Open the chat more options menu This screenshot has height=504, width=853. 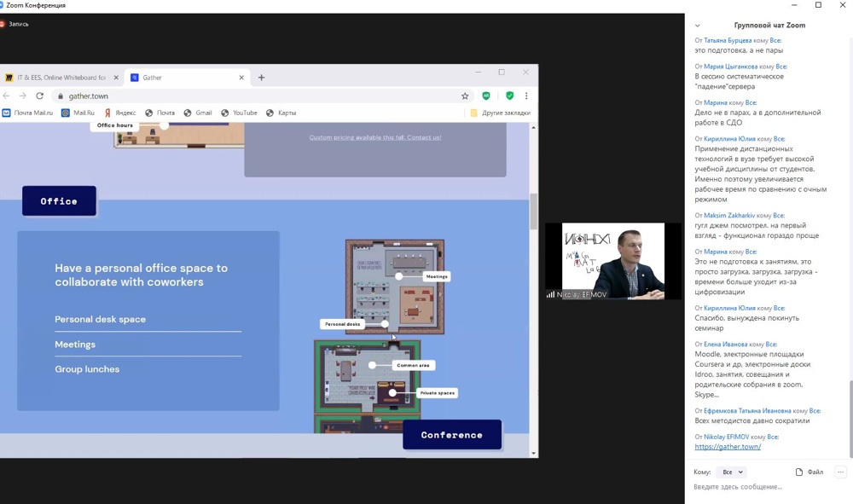tap(840, 472)
